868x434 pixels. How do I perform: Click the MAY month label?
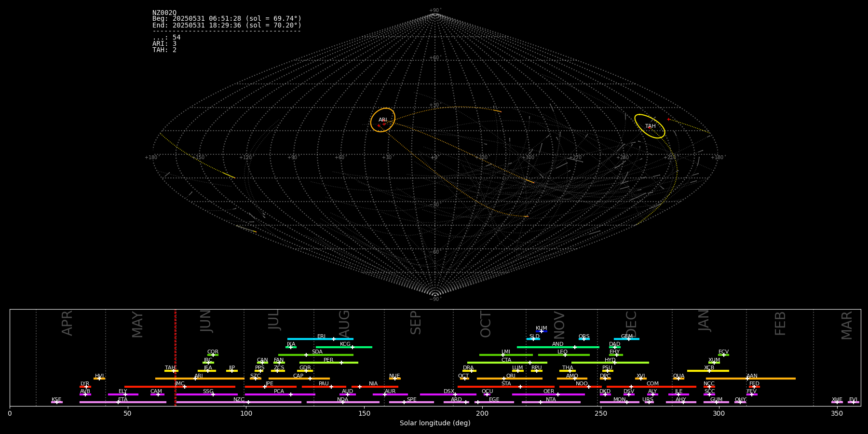[x=137, y=325]
